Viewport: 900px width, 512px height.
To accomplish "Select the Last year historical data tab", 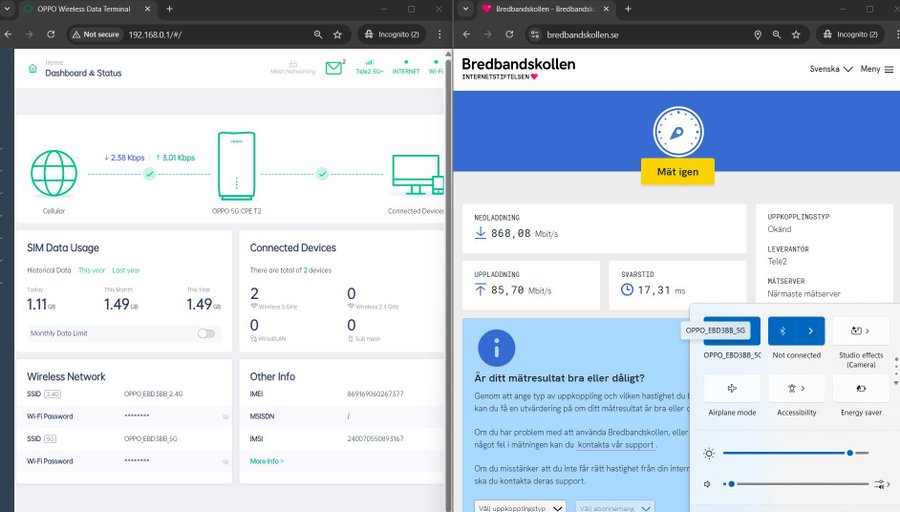I will click(x=126, y=270).
